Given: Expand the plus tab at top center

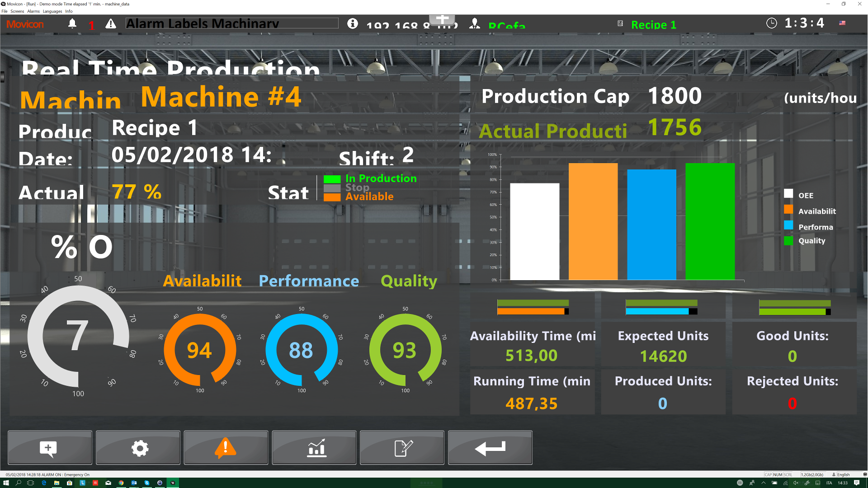Looking at the screenshot, I should (x=442, y=19).
